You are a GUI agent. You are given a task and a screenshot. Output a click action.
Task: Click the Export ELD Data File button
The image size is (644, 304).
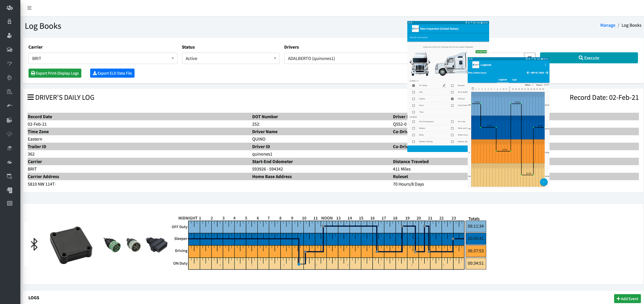tap(112, 73)
